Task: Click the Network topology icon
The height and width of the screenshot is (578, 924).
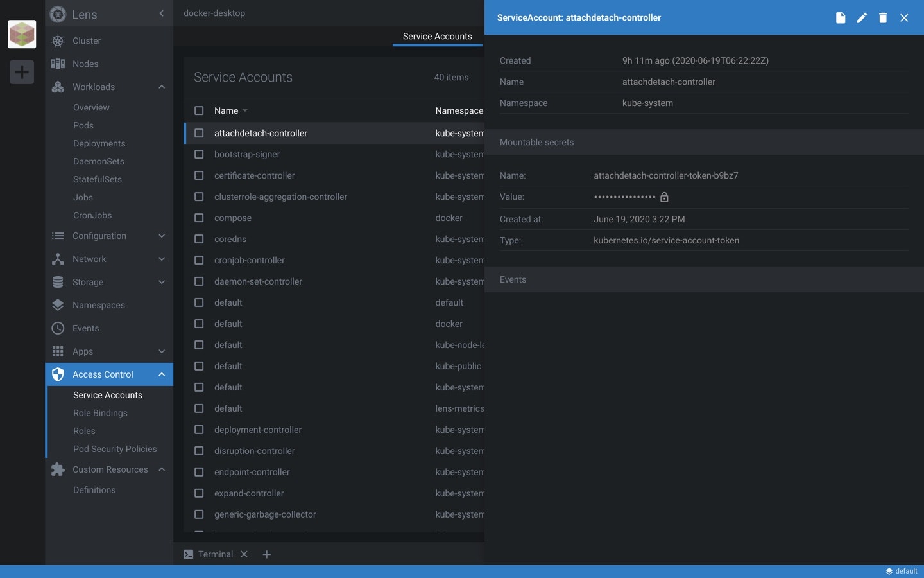Action: (x=58, y=259)
